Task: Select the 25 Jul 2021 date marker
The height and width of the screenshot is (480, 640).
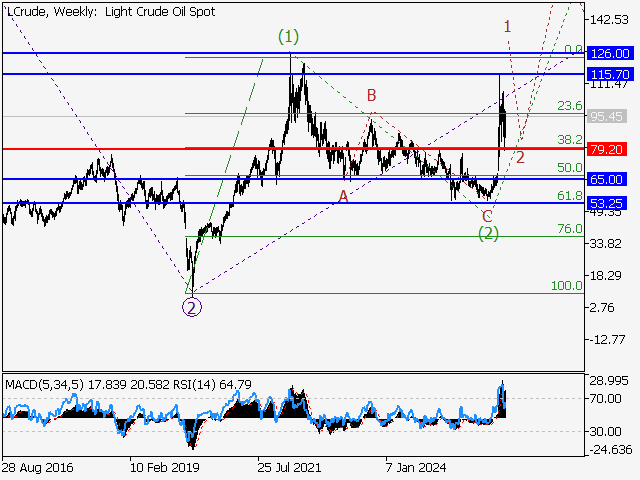Action: [289, 467]
